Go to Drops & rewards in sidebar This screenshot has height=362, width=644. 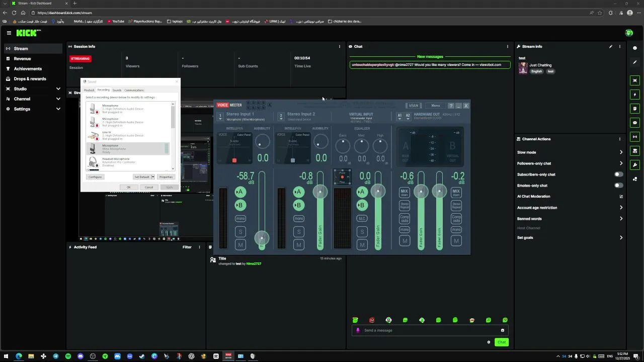coord(30,79)
